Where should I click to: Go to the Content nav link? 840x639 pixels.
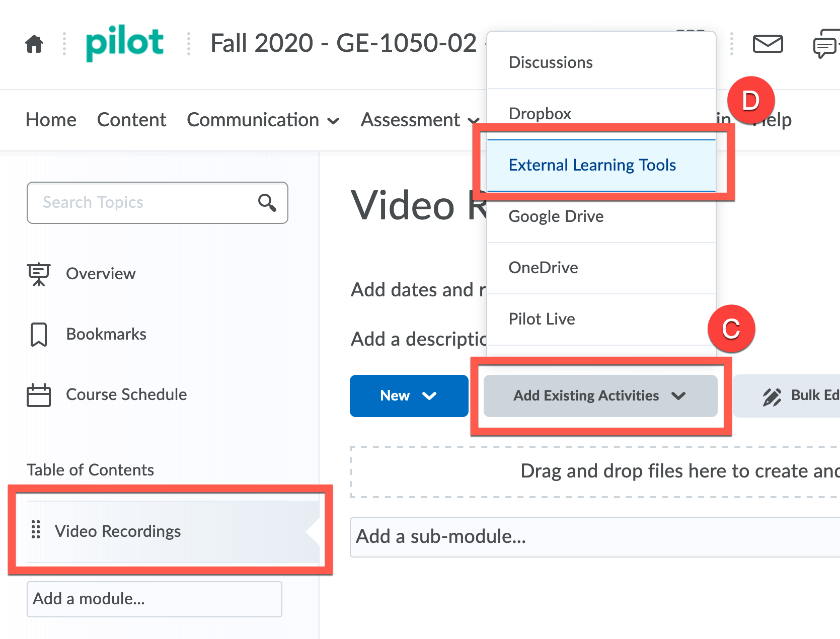point(131,120)
